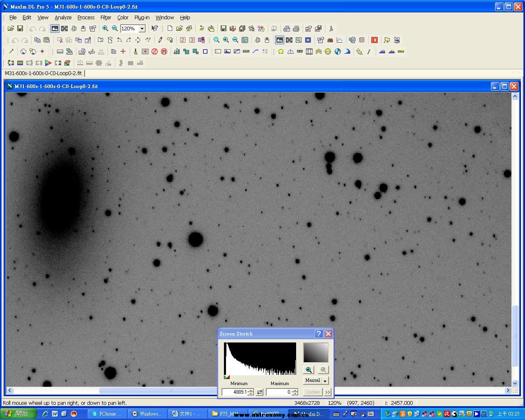The width and height of the screenshot is (525, 420).
Task: Open the Plug-in menu
Action: (142, 17)
